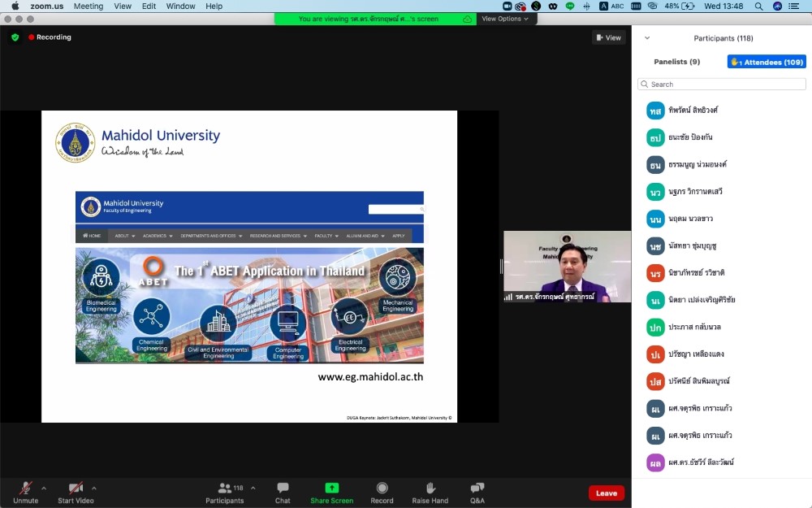Viewport: 812px width, 508px height.
Task: Expand video options arrow beside Start Video
Action: pos(94,488)
